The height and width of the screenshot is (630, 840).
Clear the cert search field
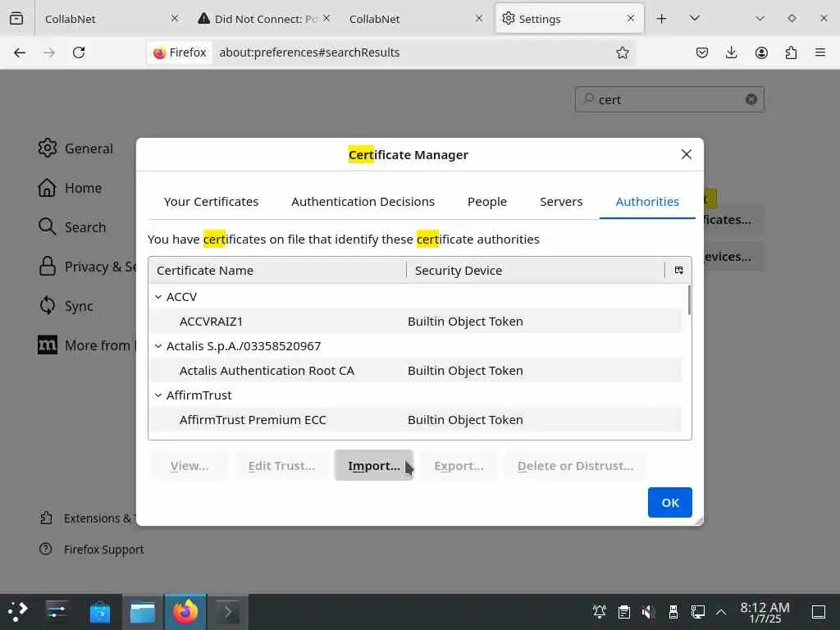[x=751, y=99]
